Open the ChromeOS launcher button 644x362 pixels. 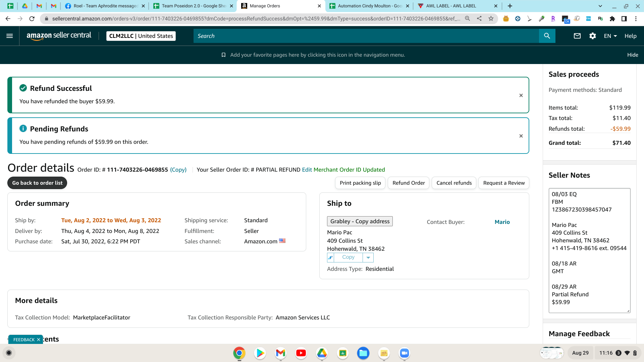point(9,353)
